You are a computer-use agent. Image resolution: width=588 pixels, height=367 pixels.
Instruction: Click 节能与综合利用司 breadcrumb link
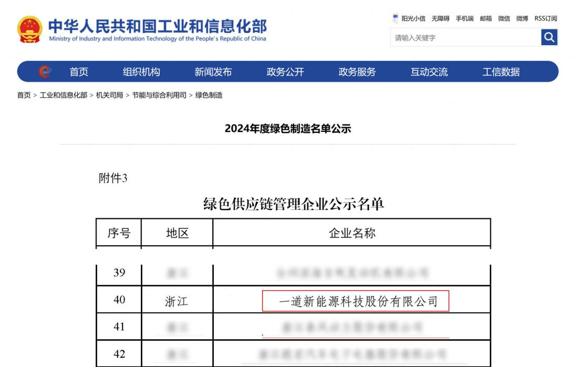tap(159, 95)
